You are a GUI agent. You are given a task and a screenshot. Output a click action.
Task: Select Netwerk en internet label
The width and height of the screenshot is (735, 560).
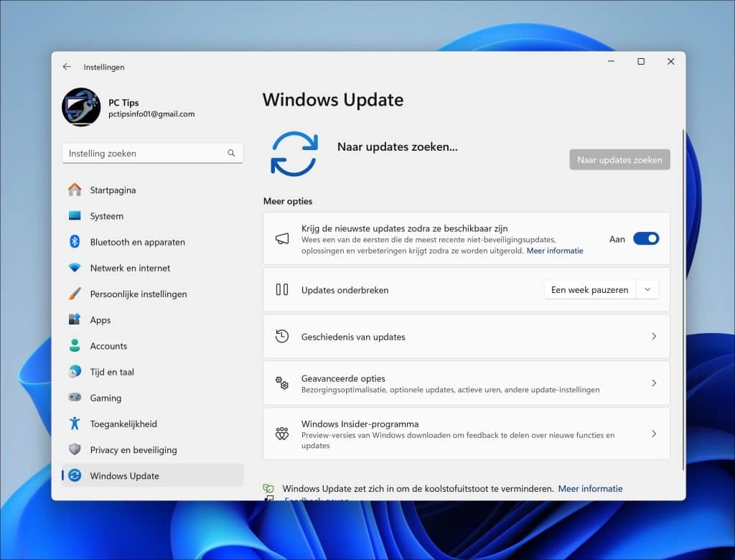tap(131, 268)
